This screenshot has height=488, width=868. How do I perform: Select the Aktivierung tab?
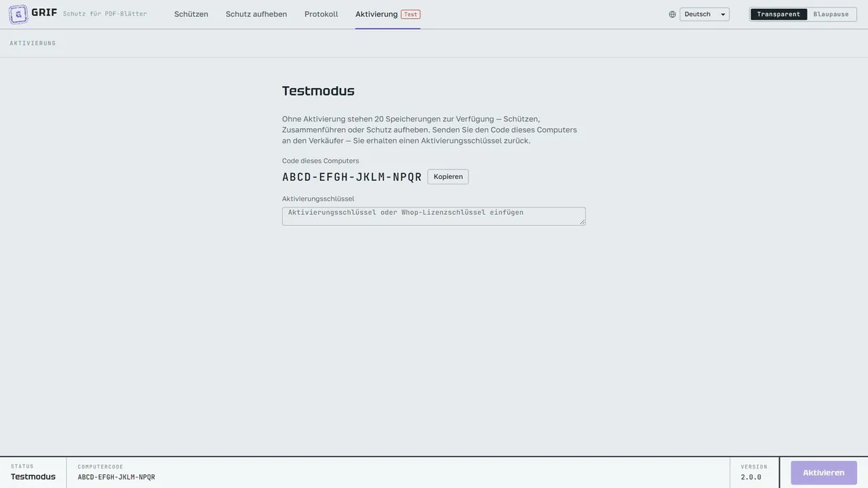[388, 14]
